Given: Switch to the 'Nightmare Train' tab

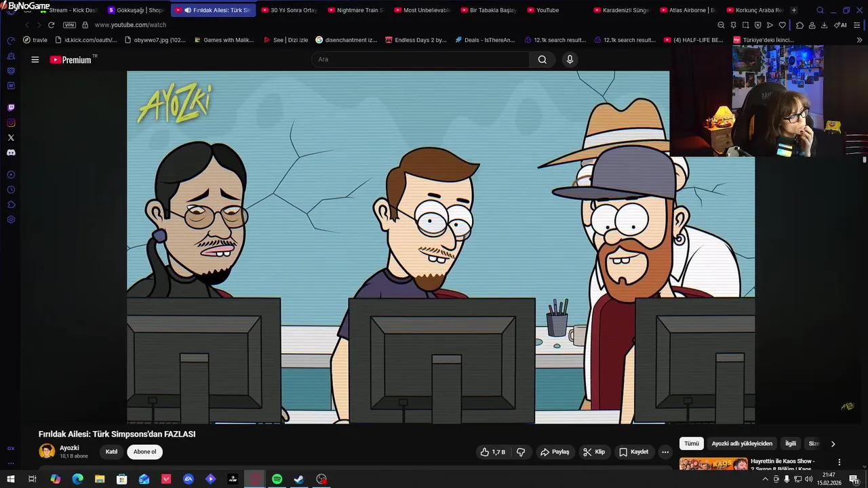Looking at the screenshot, I should [x=355, y=10].
